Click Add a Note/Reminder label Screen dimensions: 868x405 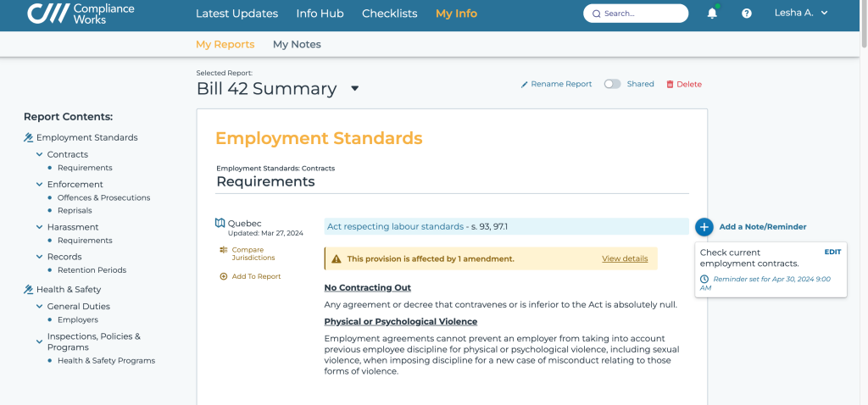[x=763, y=227]
